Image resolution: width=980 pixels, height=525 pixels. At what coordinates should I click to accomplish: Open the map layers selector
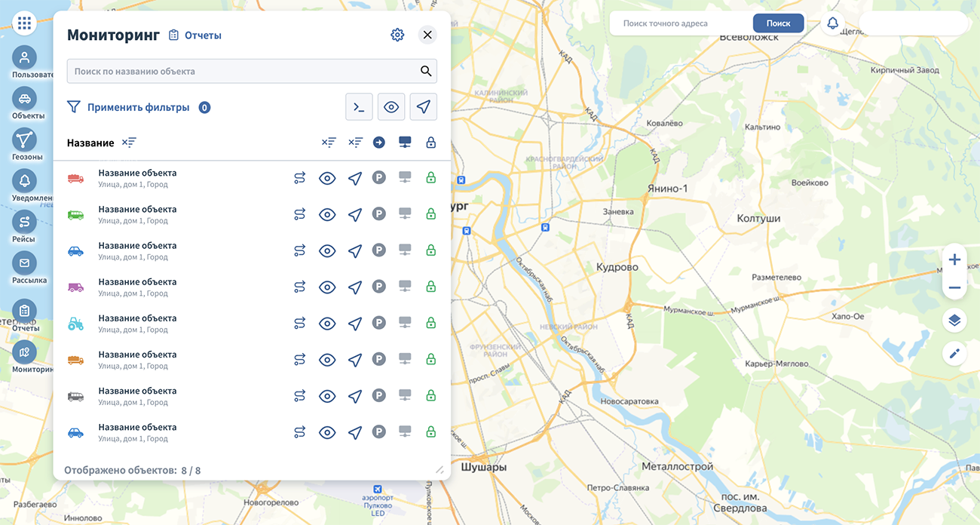point(954,321)
